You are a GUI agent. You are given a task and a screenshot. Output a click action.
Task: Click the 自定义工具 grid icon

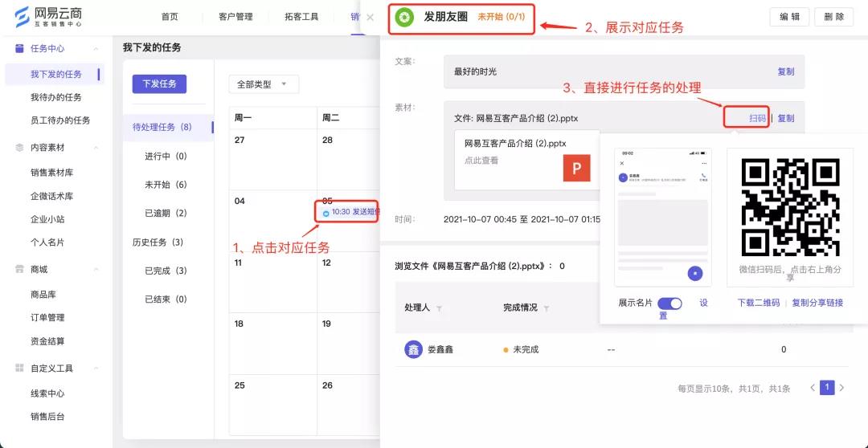click(19, 369)
